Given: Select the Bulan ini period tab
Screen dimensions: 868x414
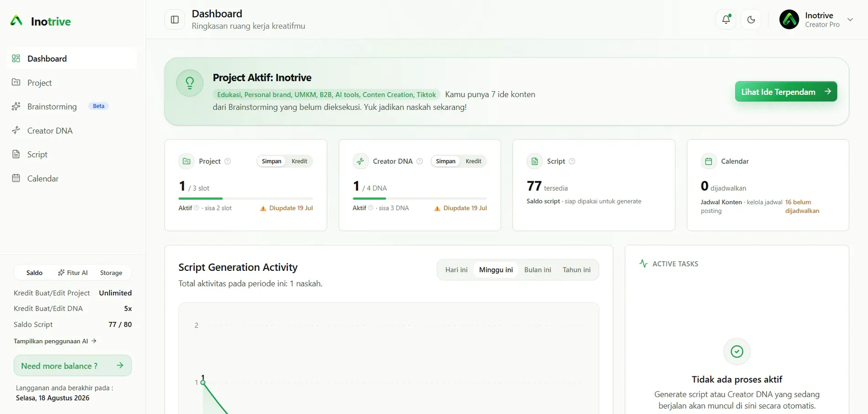Looking at the screenshot, I should (x=538, y=269).
